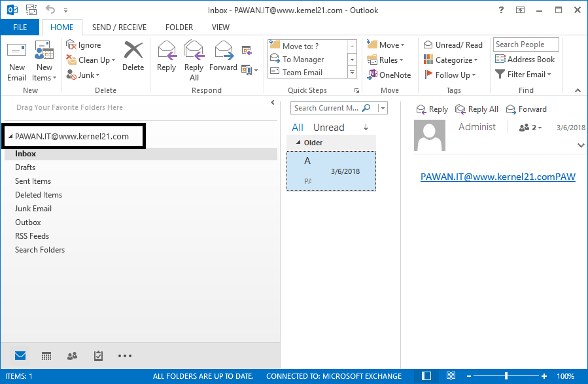The width and height of the screenshot is (588, 384).
Task: Customize Quick Access Toolbar dropdown
Action: pyautogui.click(x=65, y=10)
